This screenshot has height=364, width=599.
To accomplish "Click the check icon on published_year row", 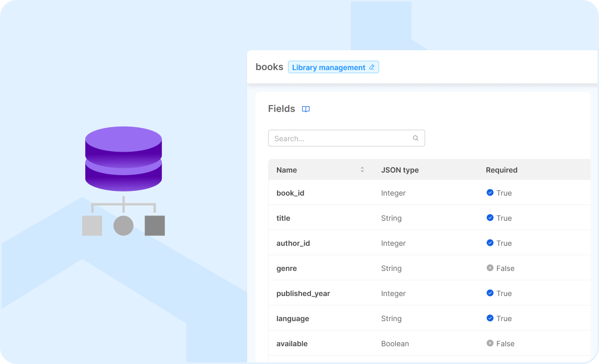I will point(490,293).
